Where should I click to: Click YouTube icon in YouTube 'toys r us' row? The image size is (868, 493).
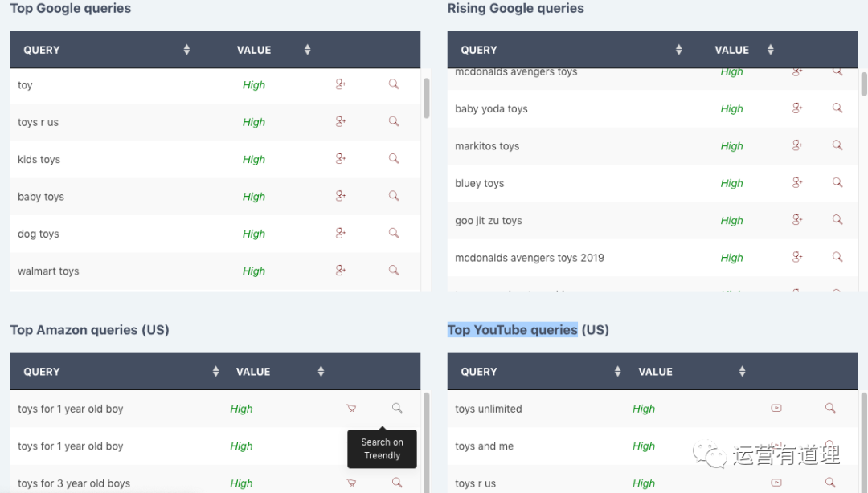(776, 483)
